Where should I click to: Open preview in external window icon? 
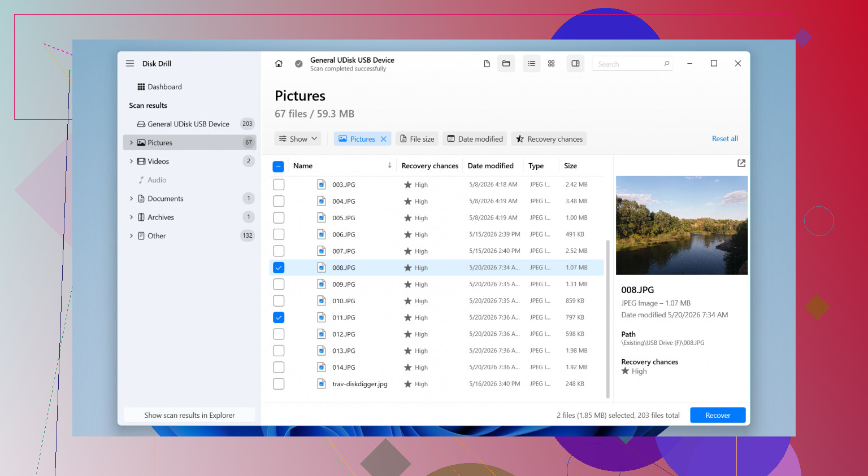(741, 163)
